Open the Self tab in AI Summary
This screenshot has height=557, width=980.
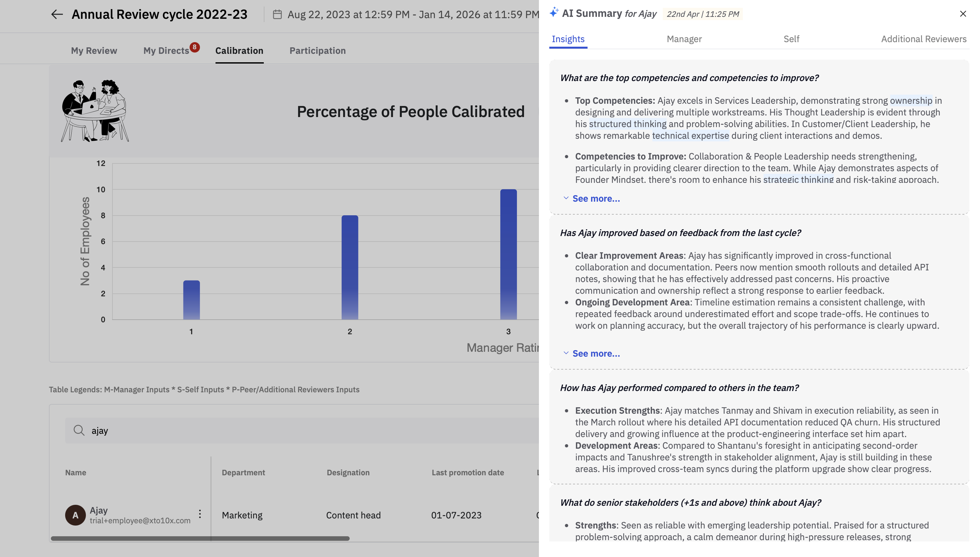click(x=791, y=39)
